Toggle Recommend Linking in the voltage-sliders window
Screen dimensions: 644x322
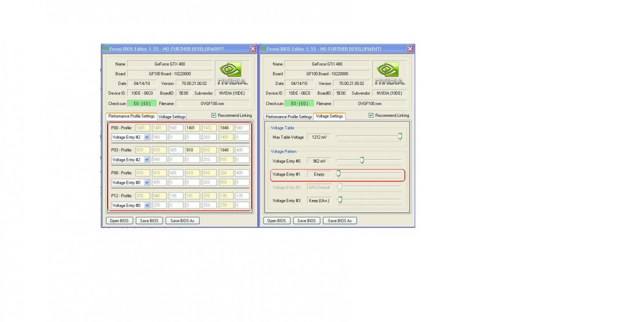click(x=371, y=115)
